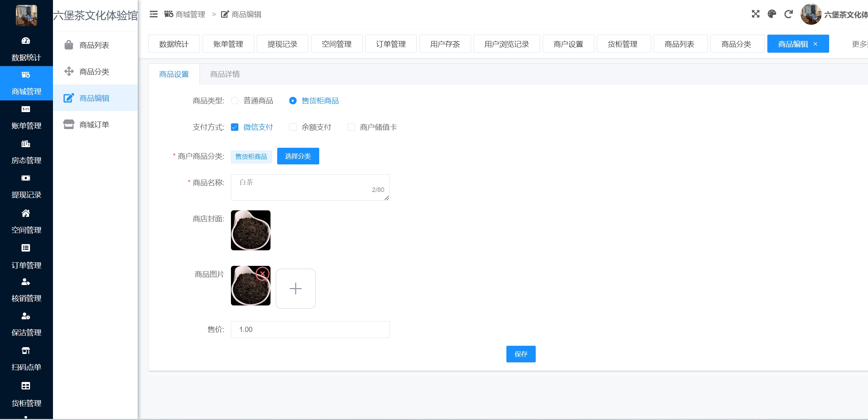Uncheck the 微信支付 checkbox

pyautogui.click(x=235, y=127)
